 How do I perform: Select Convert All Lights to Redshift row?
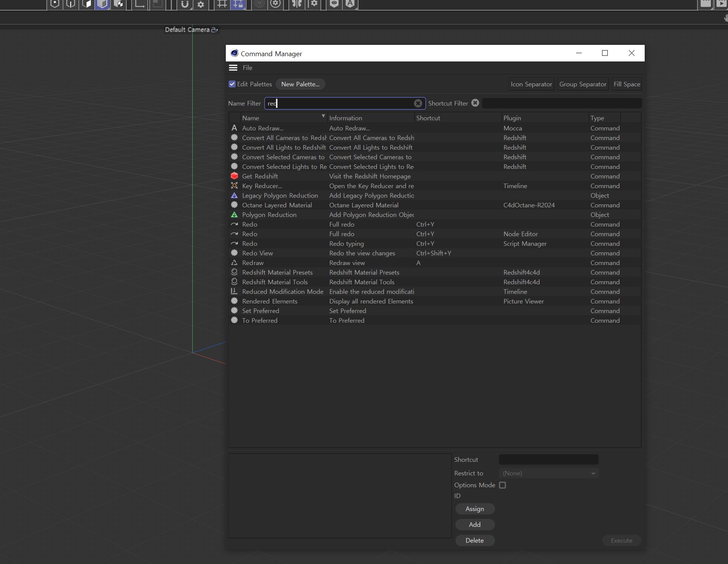click(435, 147)
